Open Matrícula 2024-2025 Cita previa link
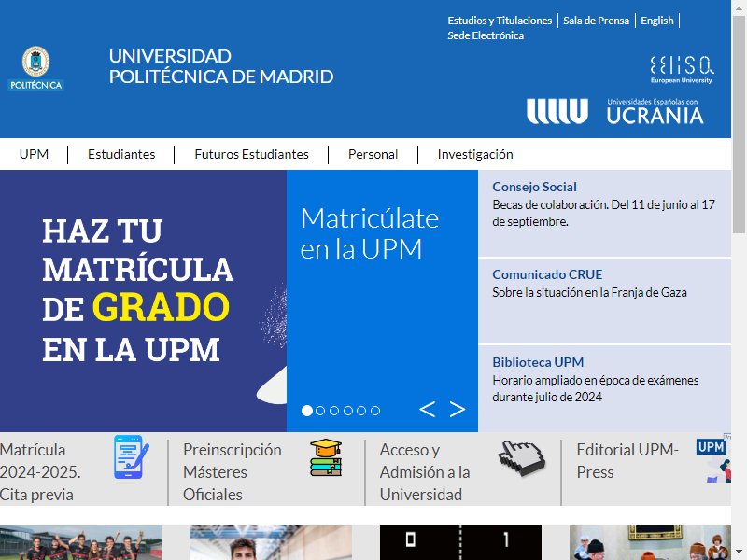747x560 pixels. pos(40,472)
